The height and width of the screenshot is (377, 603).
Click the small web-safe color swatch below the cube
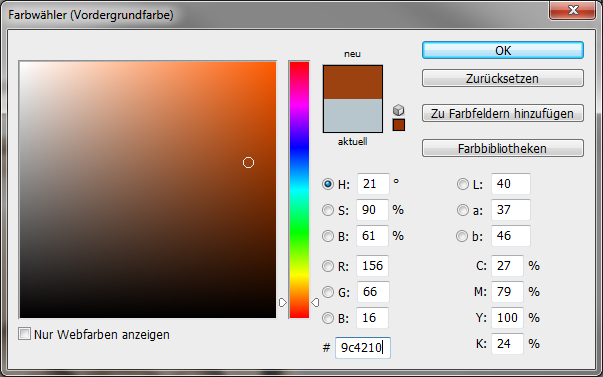[399, 125]
